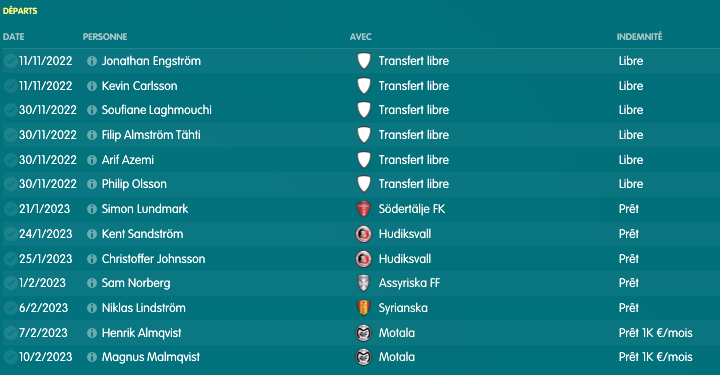The width and height of the screenshot is (720, 375).
Task: Open the Syrianska club badge
Action: pos(364,308)
